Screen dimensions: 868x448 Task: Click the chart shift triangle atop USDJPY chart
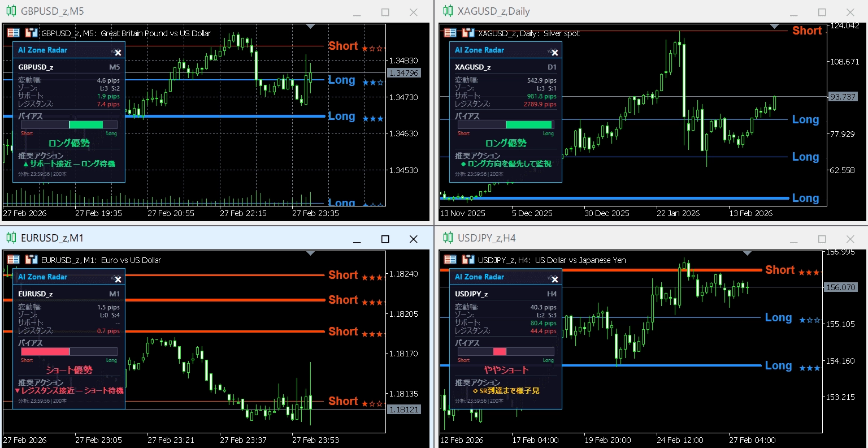(x=747, y=253)
